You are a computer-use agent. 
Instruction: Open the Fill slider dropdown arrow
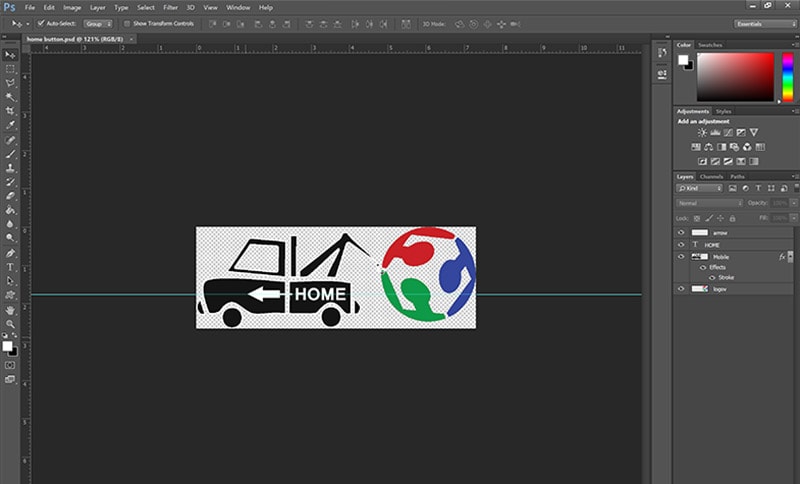(794, 218)
